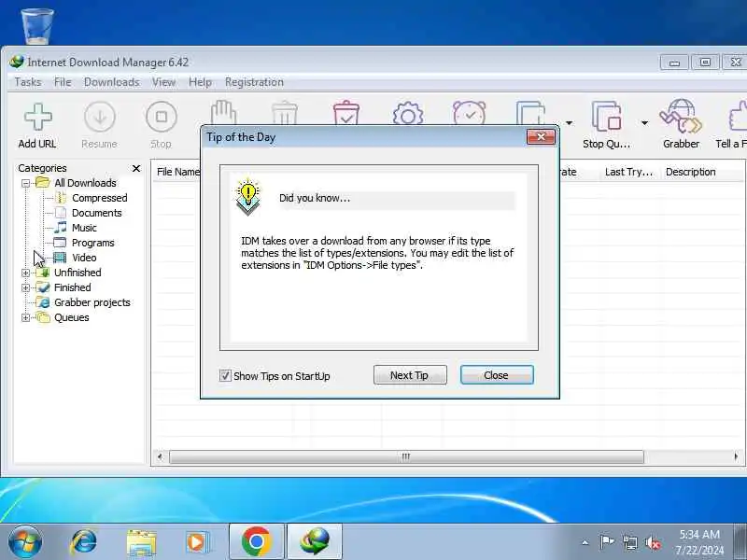747x560 pixels.
Task: Select the Programs category
Action: click(92, 243)
